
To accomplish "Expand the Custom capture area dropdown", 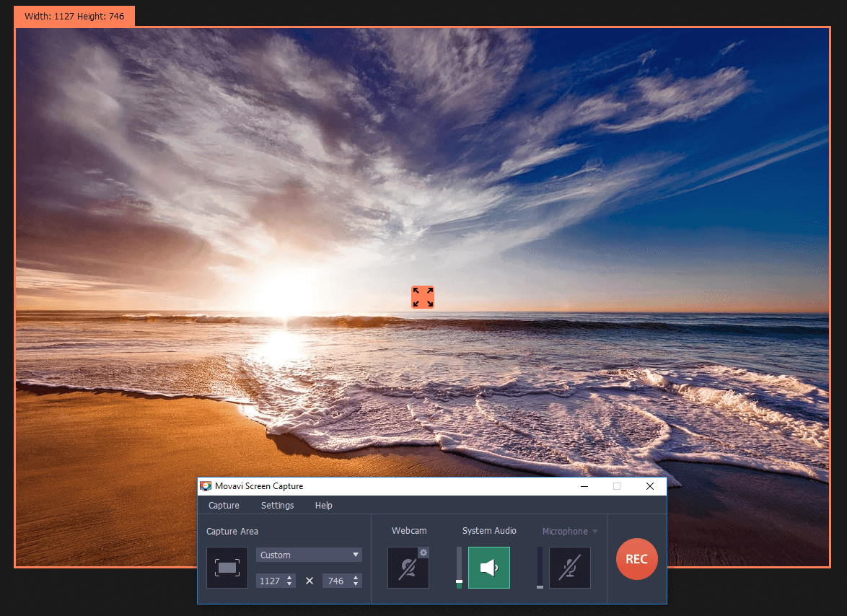I will pyautogui.click(x=309, y=555).
